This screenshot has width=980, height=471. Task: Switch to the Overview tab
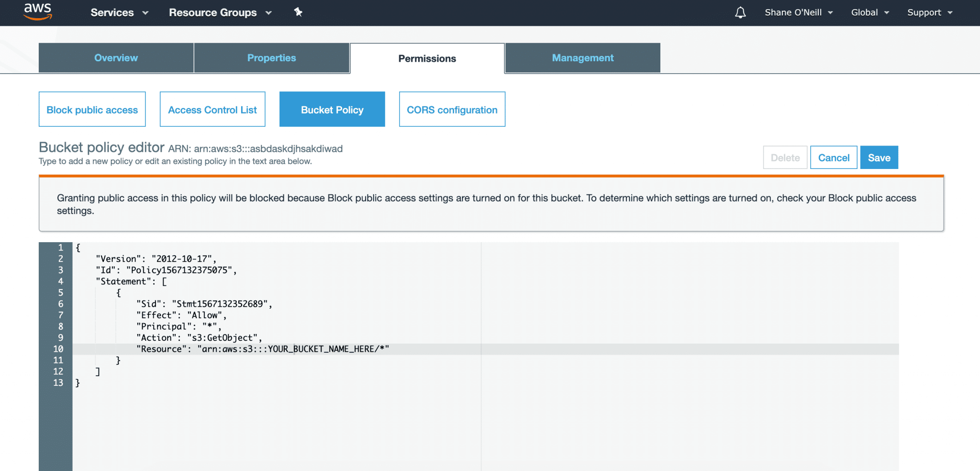tap(116, 57)
